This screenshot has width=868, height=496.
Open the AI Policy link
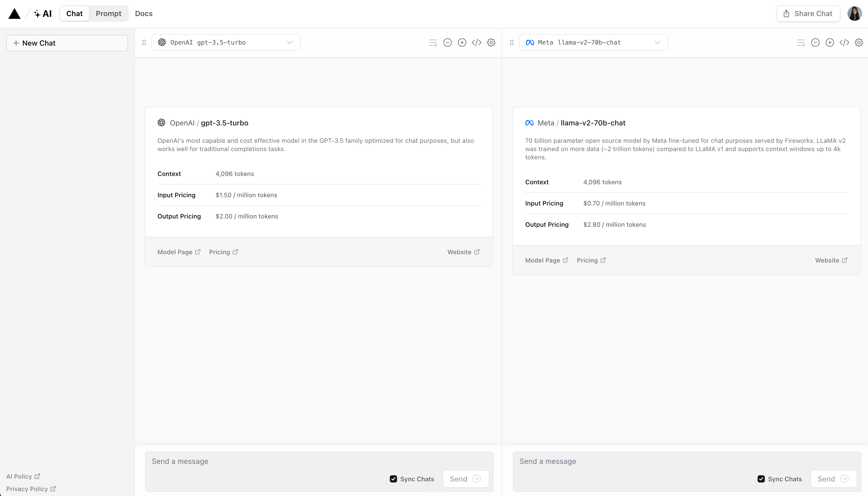coord(23,476)
